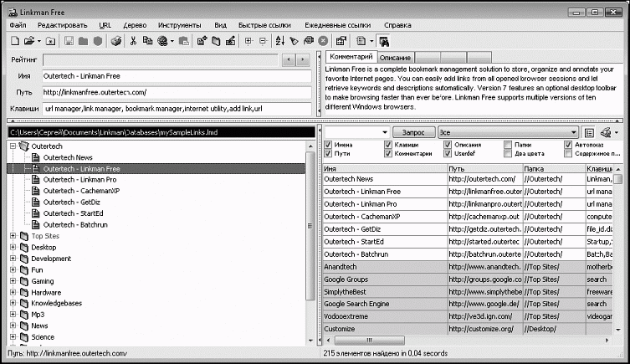
Task: Click the Expand all tree nodes icon
Action: point(247,40)
